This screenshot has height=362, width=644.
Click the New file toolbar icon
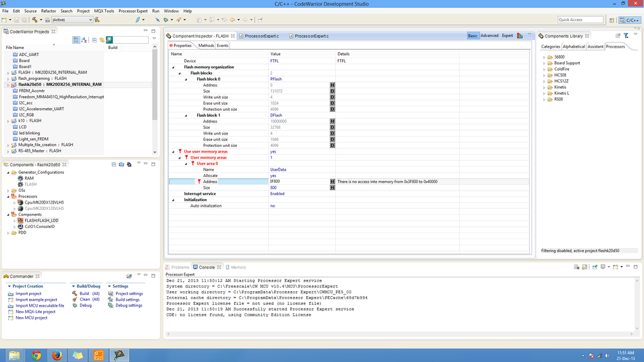[4, 20]
